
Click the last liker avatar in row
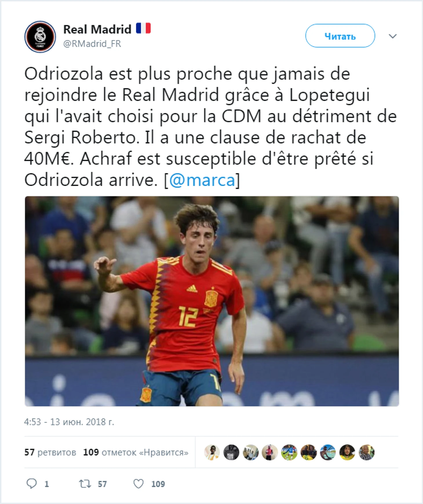click(x=367, y=452)
